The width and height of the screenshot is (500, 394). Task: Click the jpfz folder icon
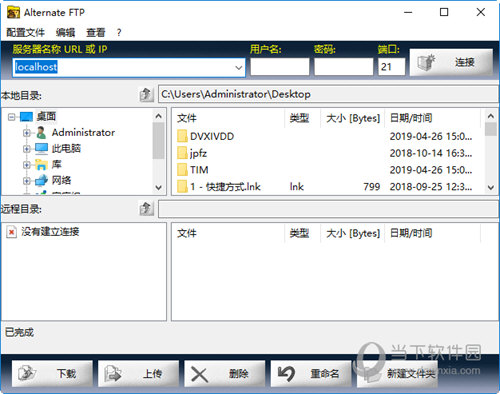pyautogui.click(x=182, y=153)
